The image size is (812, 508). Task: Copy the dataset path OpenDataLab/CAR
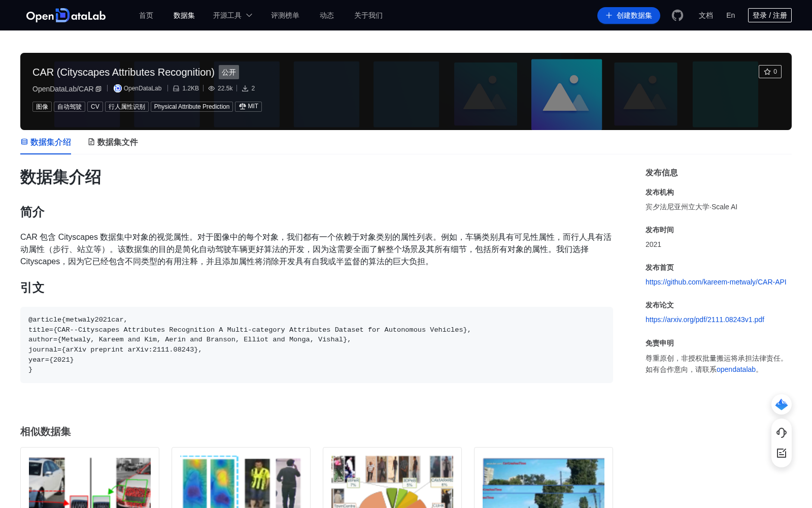tap(98, 89)
